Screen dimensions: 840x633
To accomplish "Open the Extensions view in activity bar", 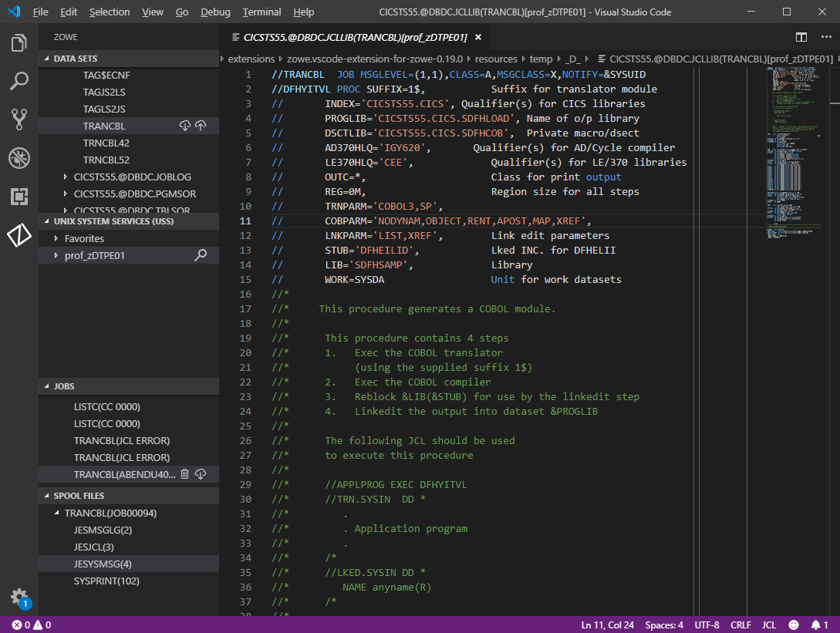I will pos(19,197).
